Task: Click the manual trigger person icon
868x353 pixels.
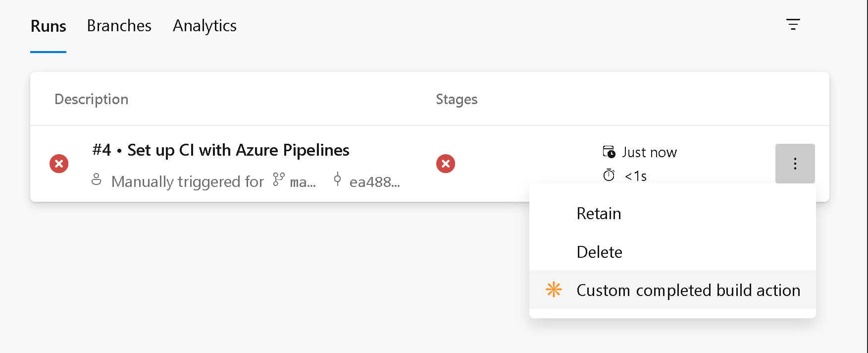Action: pyautogui.click(x=97, y=180)
